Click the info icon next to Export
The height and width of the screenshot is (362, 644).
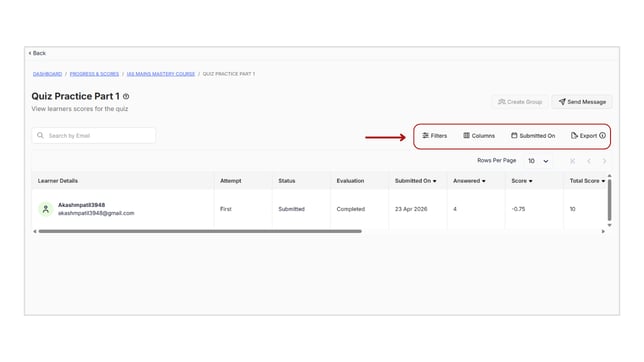pyautogui.click(x=602, y=136)
